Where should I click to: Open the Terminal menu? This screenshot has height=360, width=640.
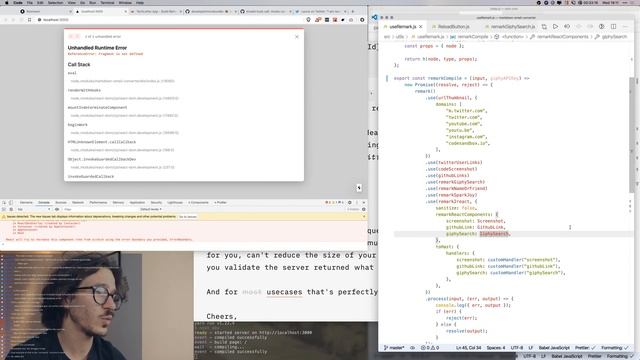[107, 2]
